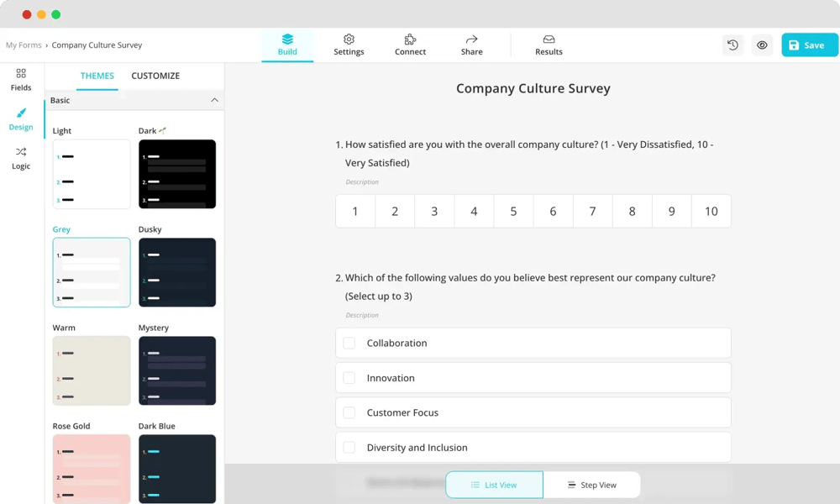Check the Collaboration option
Screen dimensions: 840x504
click(x=349, y=343)
